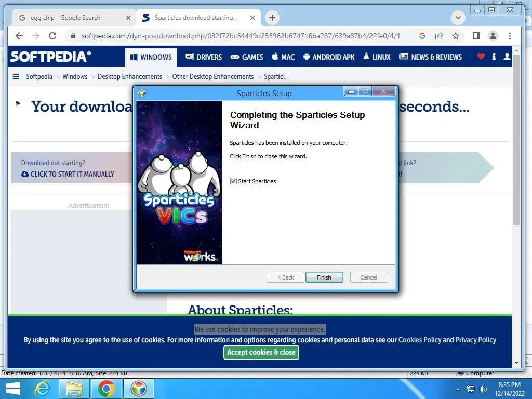This screenshot has height=399, width=532.
Task: Open the Mac category
Action: [x=283, y=57]
